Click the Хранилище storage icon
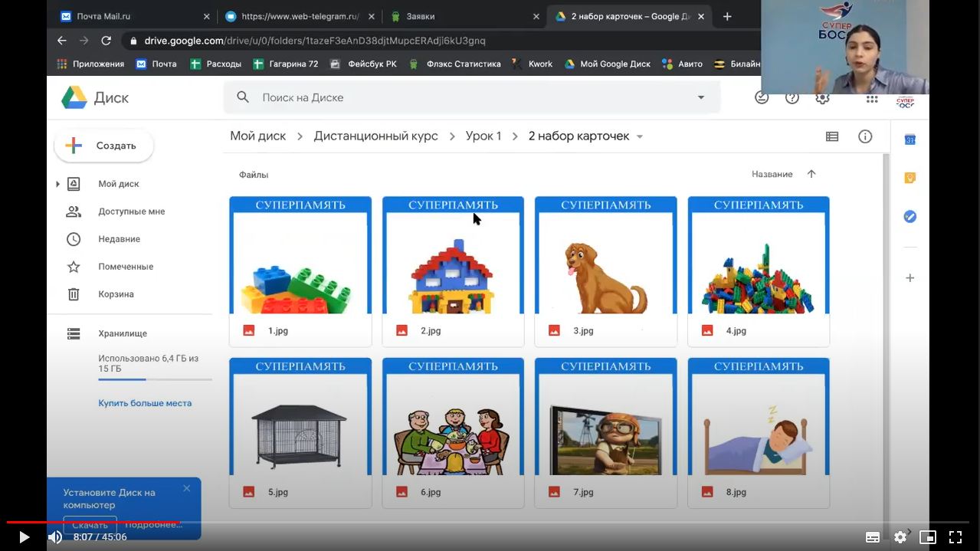Screen dimensions: 980x551 (x=74, y=333)
